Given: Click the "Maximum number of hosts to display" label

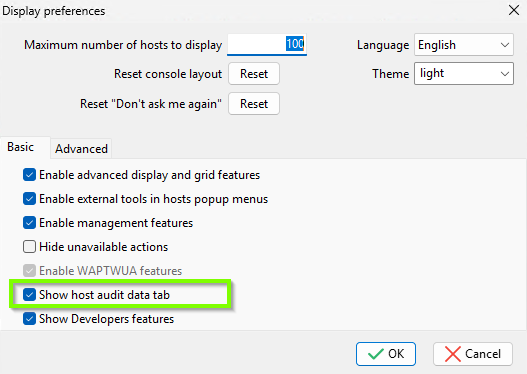Looking at the screenshot, I should point(123,45).
